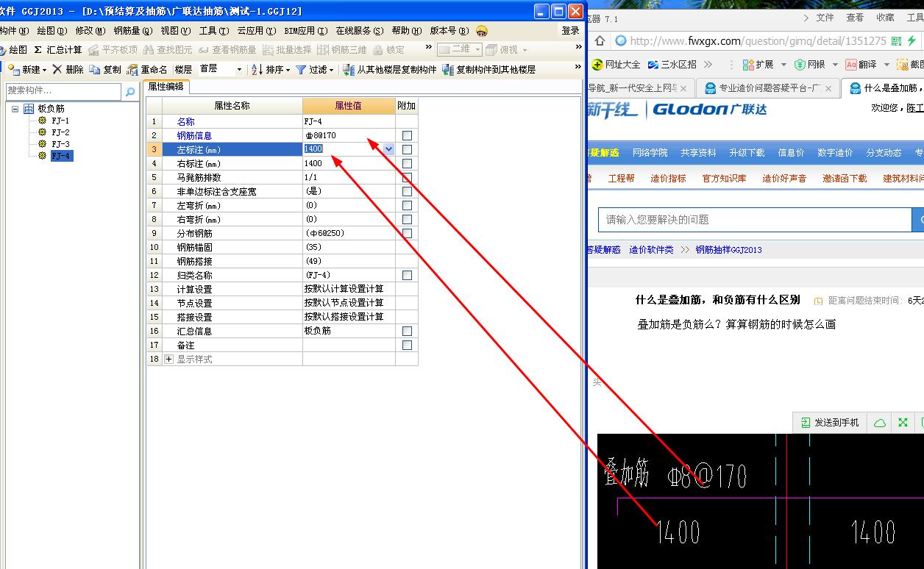Click the 排序 A-Z sort icon

click(257, 70)
